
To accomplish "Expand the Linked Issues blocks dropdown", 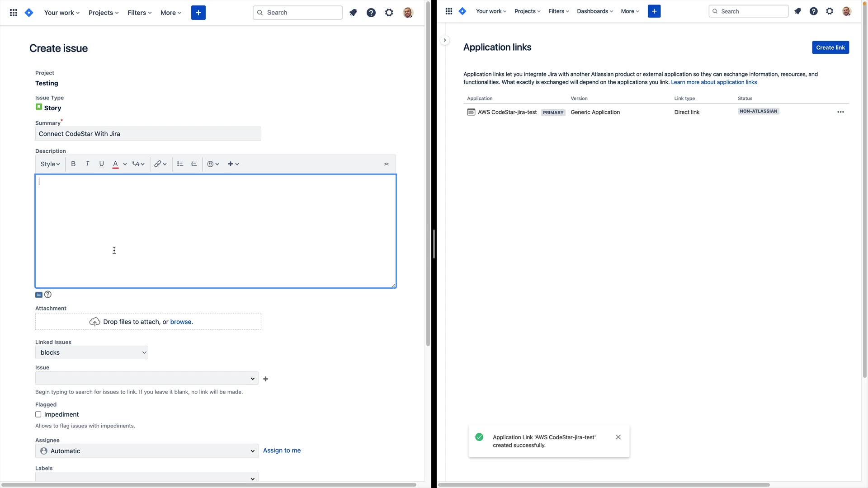I will point(91,352).
